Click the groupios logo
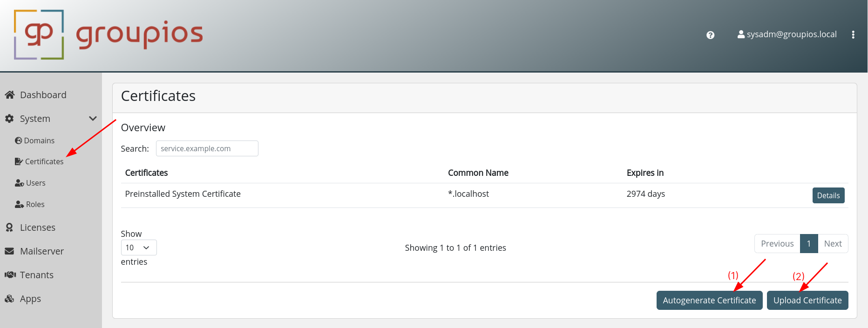The image size is (868, 328). 108,35
